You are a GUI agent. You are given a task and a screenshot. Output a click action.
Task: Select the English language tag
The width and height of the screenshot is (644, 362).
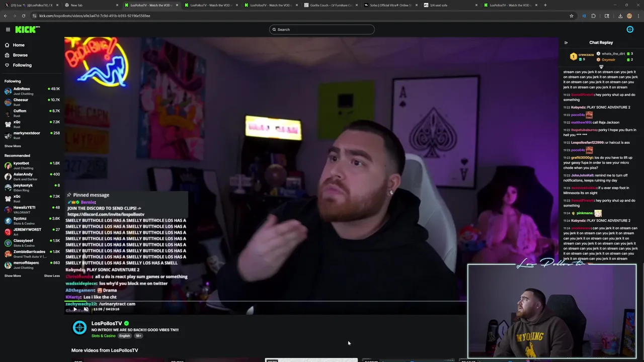tap(124, 336)
